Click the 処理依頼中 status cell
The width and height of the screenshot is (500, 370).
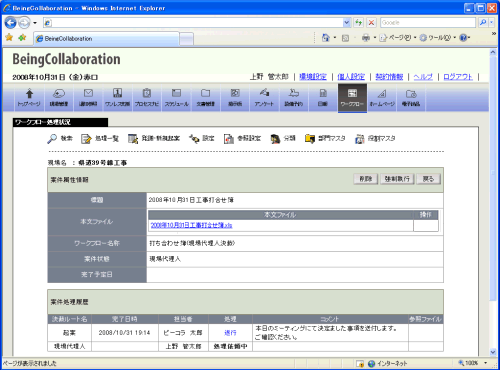click(230, 347)
